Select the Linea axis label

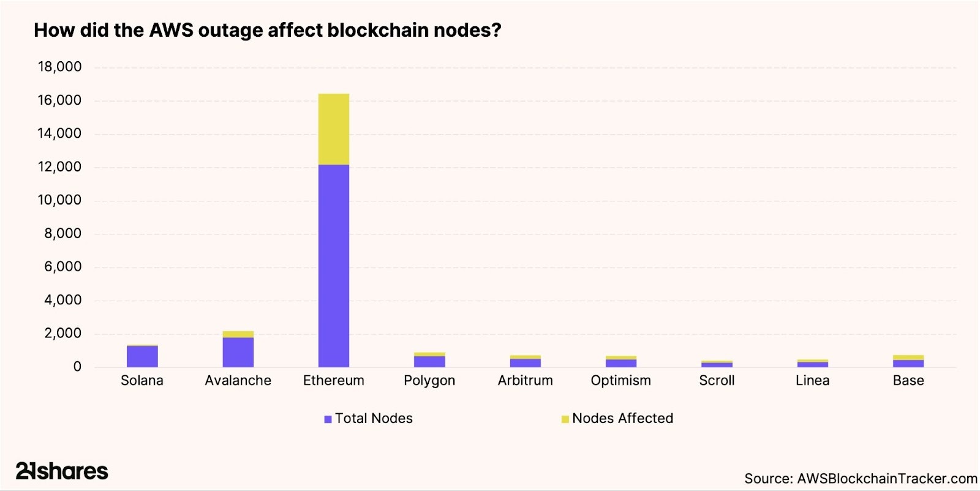812,381
